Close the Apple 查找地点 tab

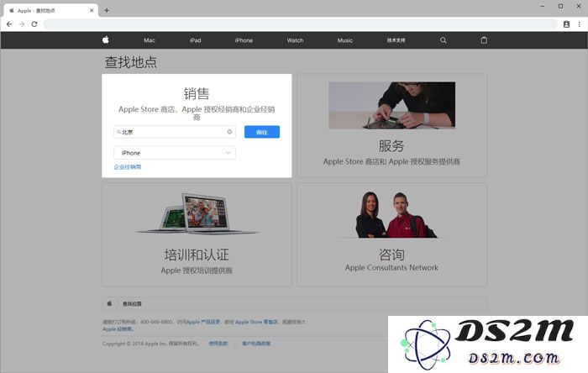92,10
